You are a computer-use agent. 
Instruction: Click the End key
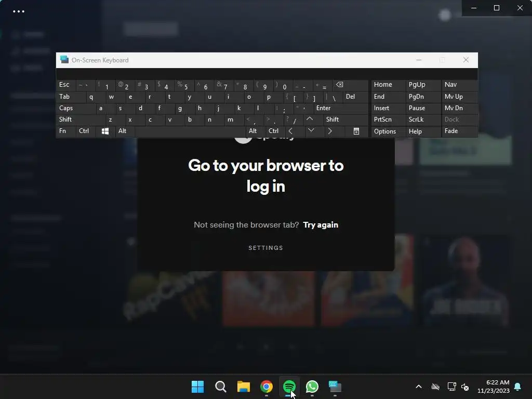388,97
